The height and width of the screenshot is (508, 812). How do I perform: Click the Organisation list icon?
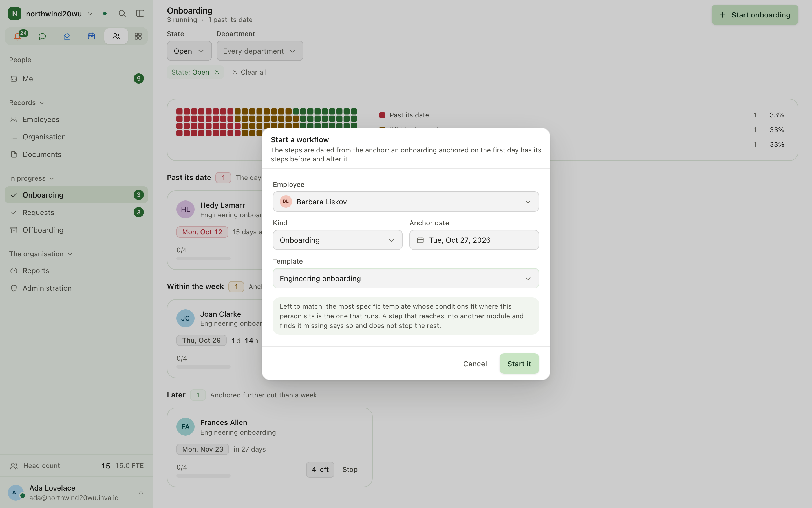(14, 137)
